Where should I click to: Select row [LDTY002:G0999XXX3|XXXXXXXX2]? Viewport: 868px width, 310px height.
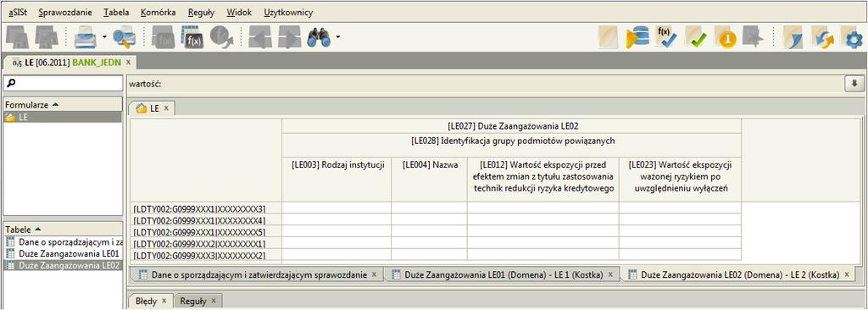[206, 255]
